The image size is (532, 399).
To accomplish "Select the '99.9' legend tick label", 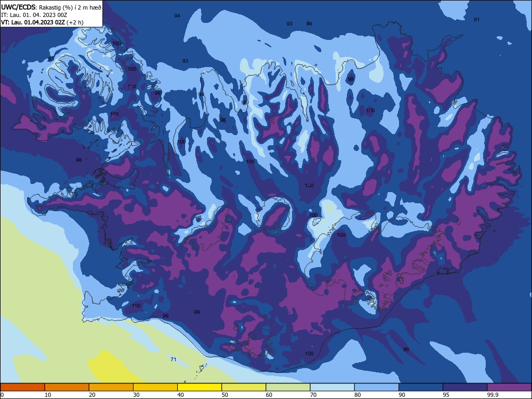I will click(492, 395).
